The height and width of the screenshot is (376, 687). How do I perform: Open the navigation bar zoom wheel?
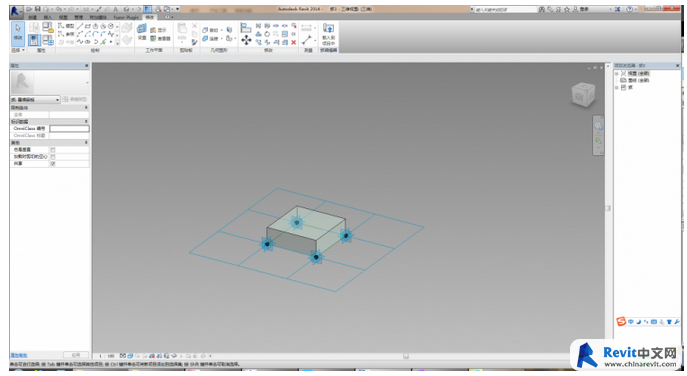598,126
